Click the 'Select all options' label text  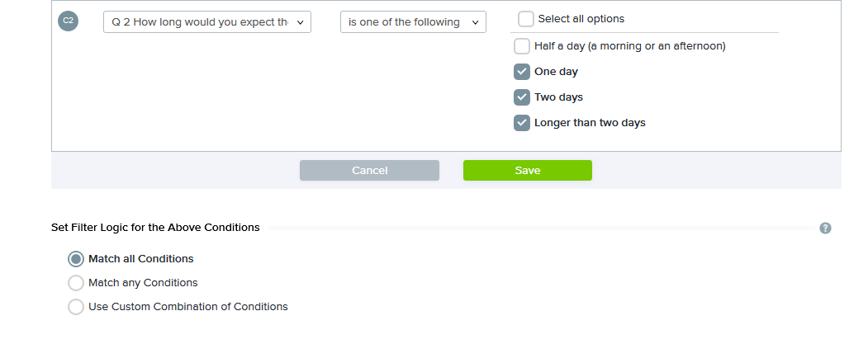pos(581,19)
